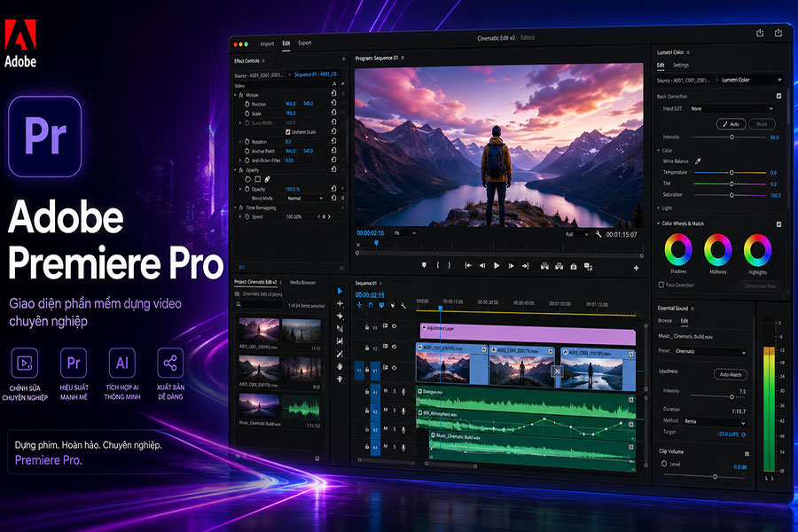Select the Selection arrow tool in timeline toolbar
Screen dimensions: 798x532
click(x=340, y=291)
